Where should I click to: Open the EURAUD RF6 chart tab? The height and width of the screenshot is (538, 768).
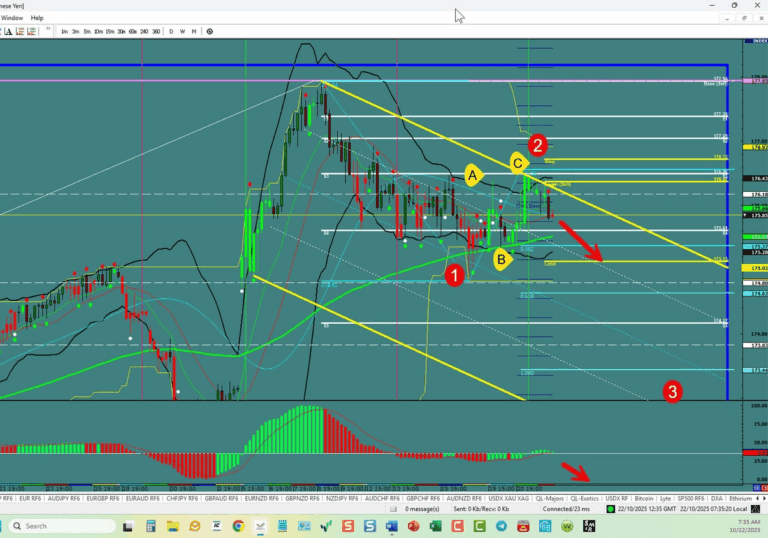[x=143, y=498]
